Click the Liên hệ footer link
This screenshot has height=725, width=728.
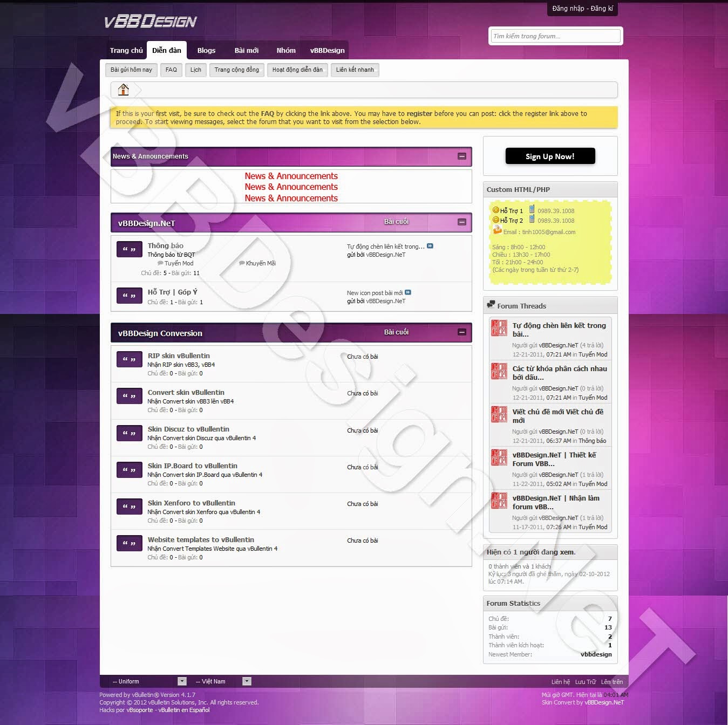(x=561, y=682)
